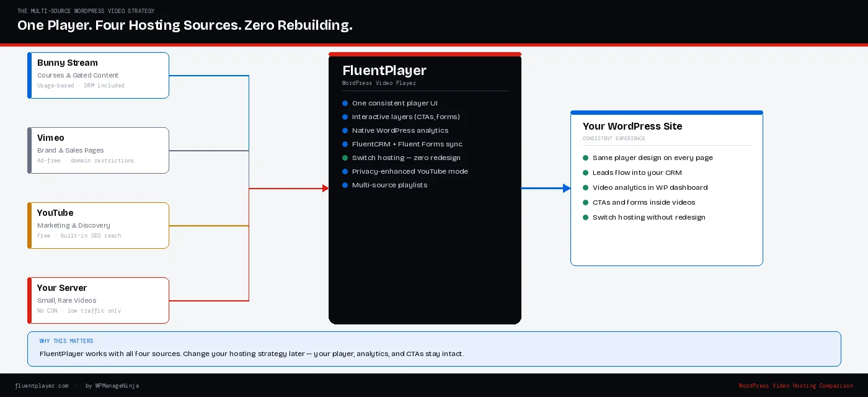
Task: Expand the WHY THIS MATTERS callout
Action: point(434,349)
